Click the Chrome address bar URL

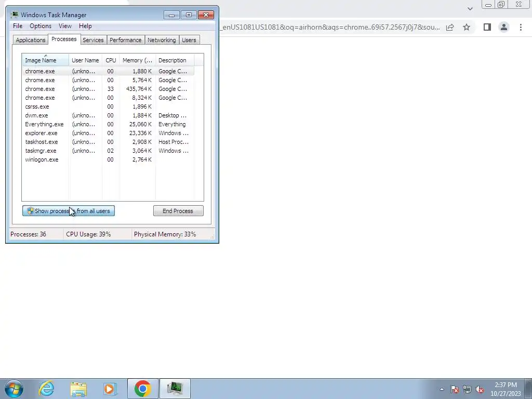click(x=331, y=27)
